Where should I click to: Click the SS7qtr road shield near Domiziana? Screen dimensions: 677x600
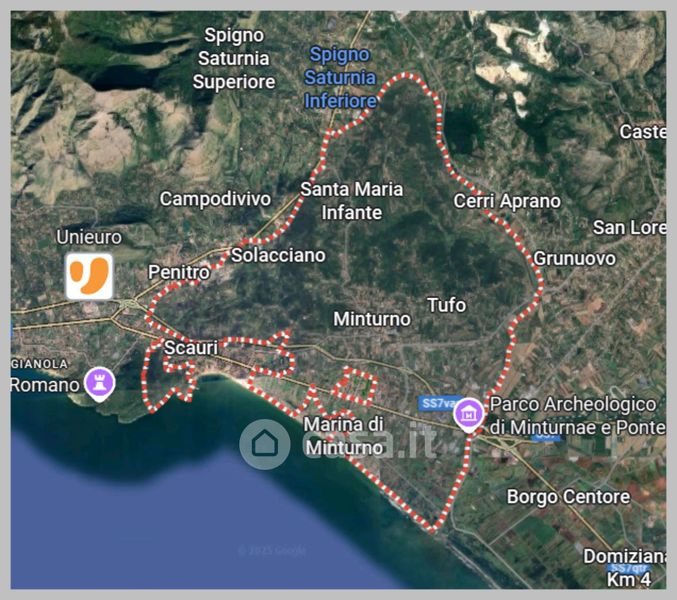[628, 568]
